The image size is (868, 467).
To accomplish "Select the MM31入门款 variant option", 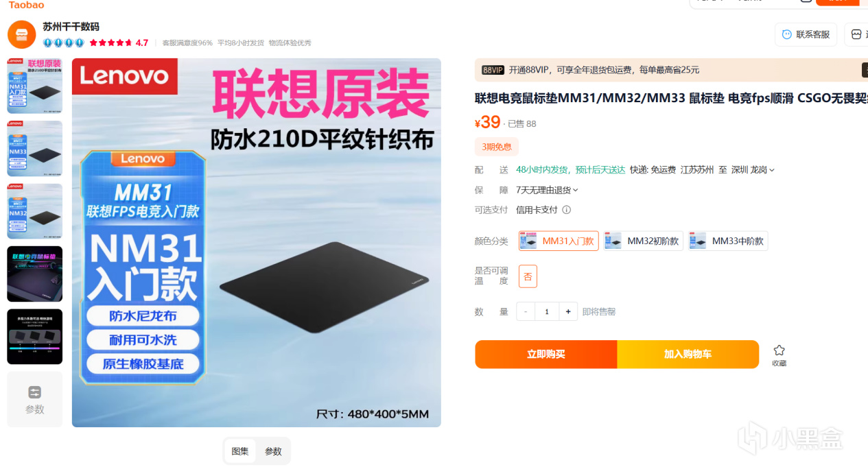I will [x=559, y=241].
